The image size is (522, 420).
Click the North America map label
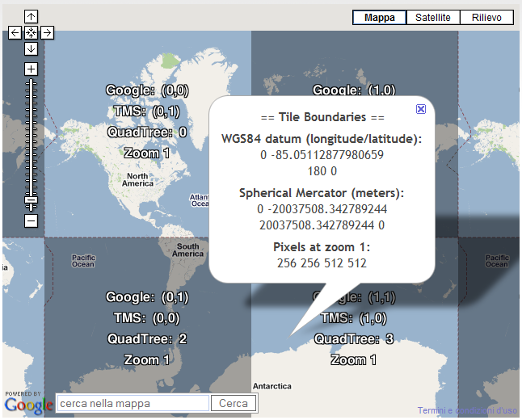tap(137, 180)
